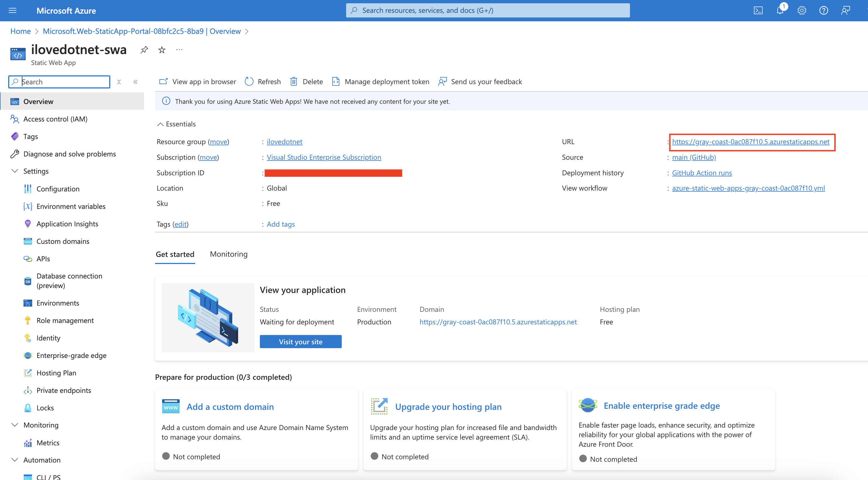Collapse the Monitoring sidebar group
868x480 pixels.
14,425
